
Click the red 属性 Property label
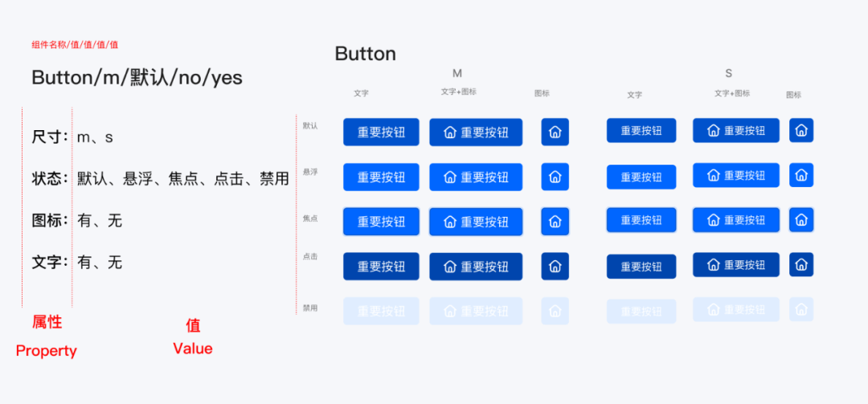(47, 337)
